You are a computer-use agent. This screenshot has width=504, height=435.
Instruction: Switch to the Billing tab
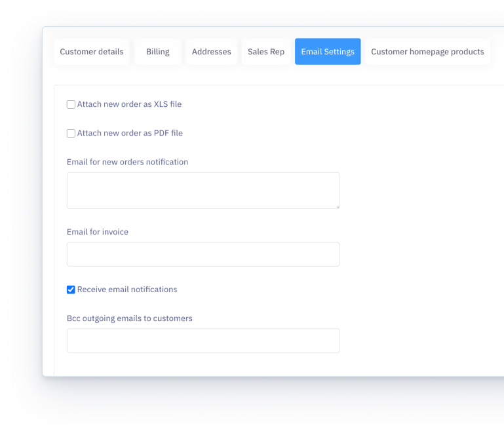pos(157,52)
